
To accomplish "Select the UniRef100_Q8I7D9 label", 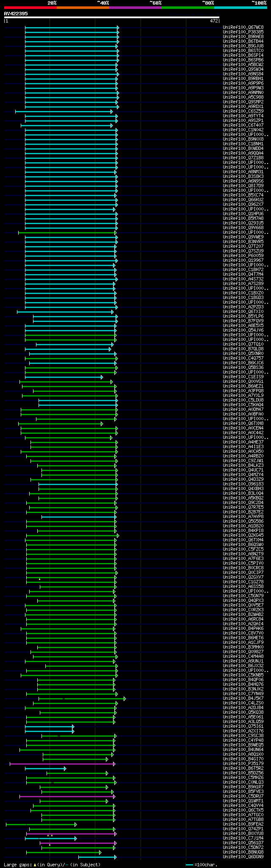I will pos(243,186).
